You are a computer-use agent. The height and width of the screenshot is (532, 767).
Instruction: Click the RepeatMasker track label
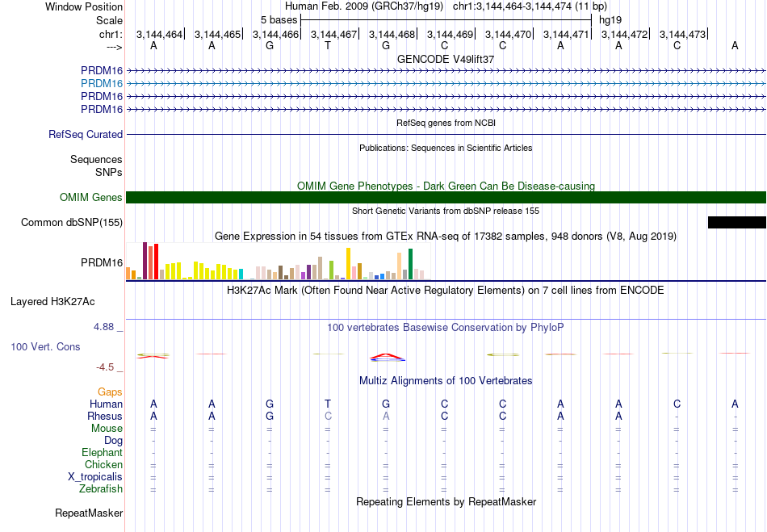[x=89, y=513]
